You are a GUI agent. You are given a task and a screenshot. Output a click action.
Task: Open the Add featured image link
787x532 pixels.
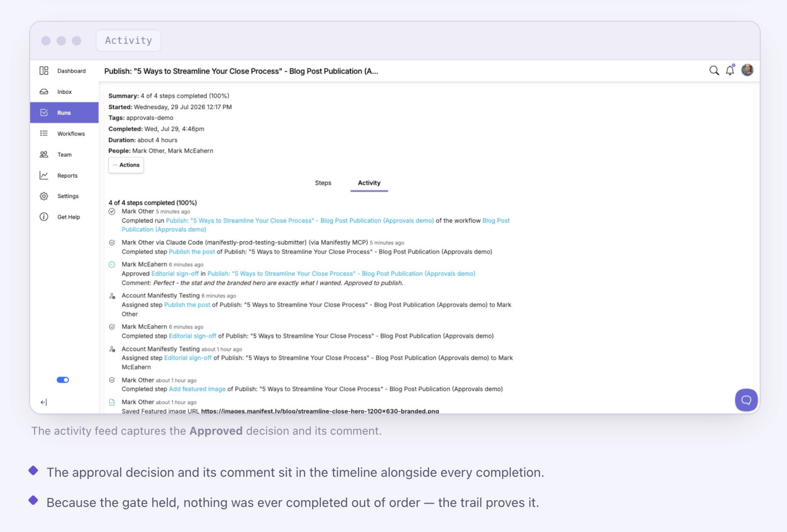pos(197,389)
